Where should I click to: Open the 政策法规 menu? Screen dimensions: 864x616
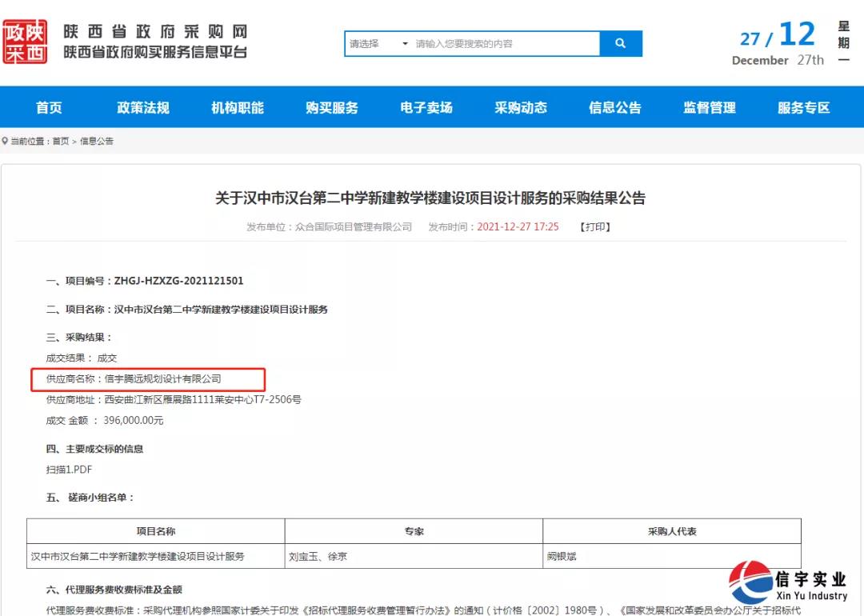[142, 106]
